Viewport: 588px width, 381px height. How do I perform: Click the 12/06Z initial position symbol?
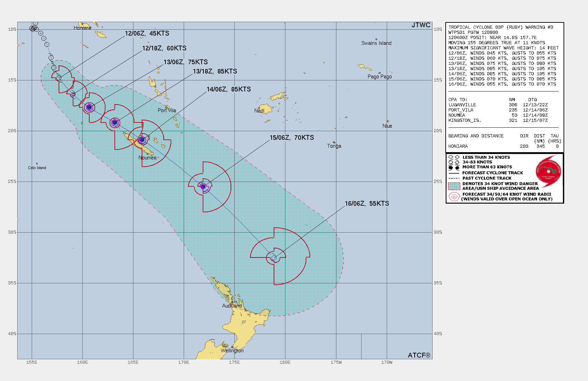(x=59, y=78)
